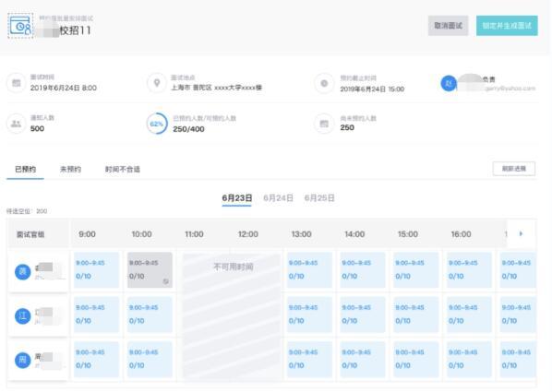Click the 62% progress circle
Screen dimensions: 552x392
coord(157,124)
